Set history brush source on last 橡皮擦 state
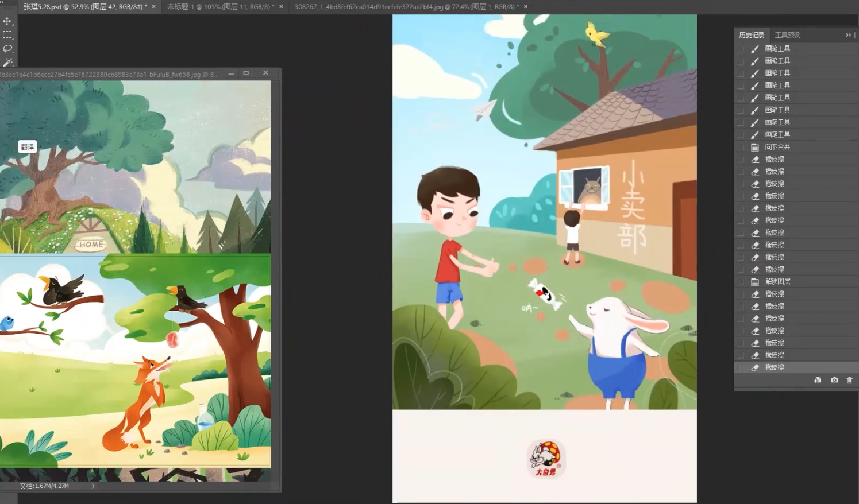The image size is (859, 504). pyautogui.click(x=740, y=367)
